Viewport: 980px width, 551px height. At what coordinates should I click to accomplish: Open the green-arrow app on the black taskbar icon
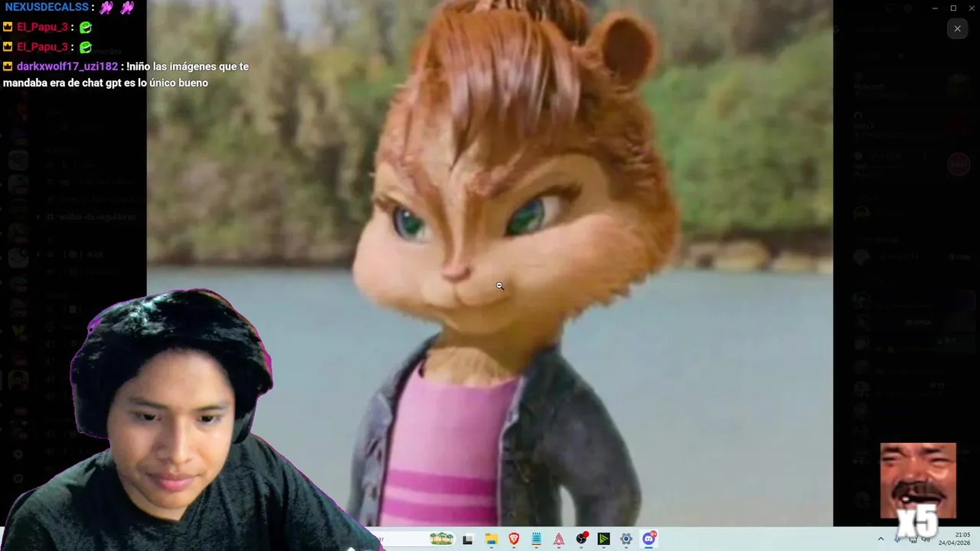coord(604,539)
